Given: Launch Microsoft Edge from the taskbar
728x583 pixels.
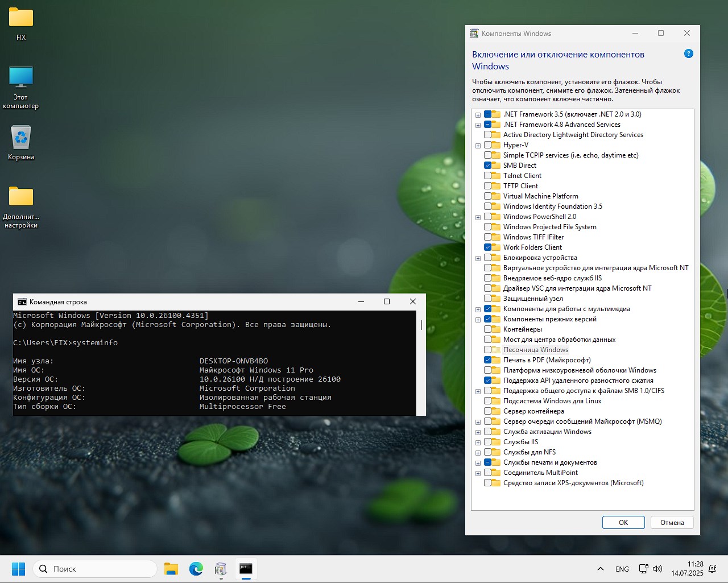Looking at the screenshot, I should click(x=196, y=569).
